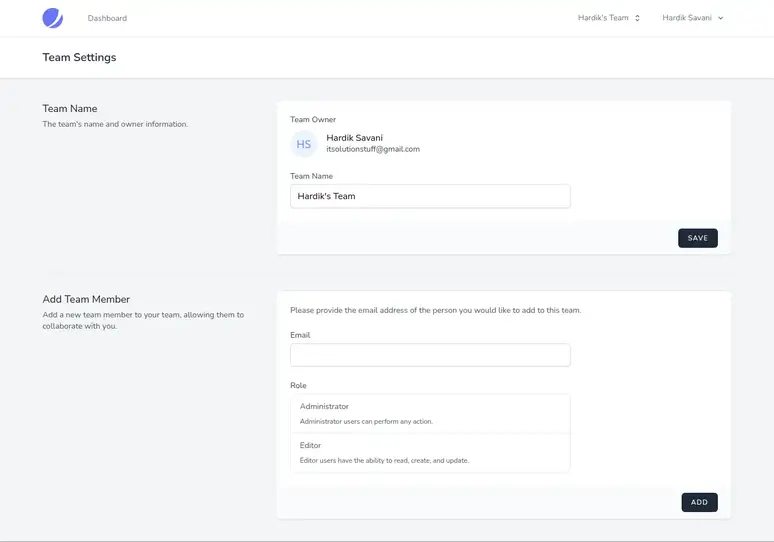Viewport: 774px width, 542px height.
Task: Open the Hardik's Team switcher dropdown
Action: pos(609,18)
